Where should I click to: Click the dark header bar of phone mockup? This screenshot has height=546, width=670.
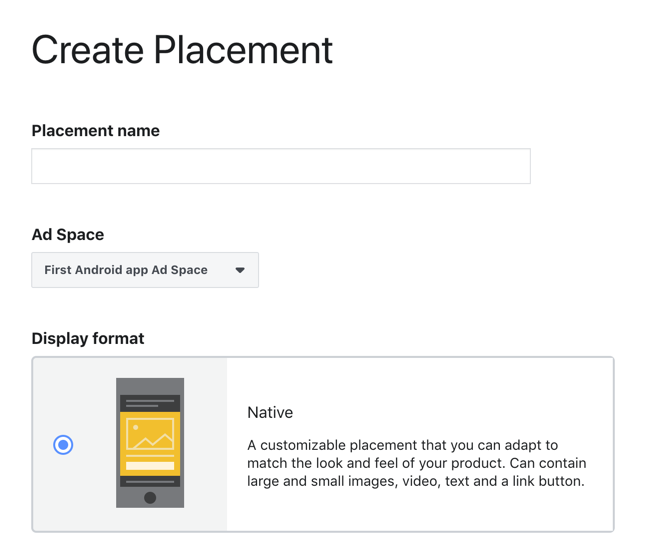pyautogui.click(x=150, y=403)
